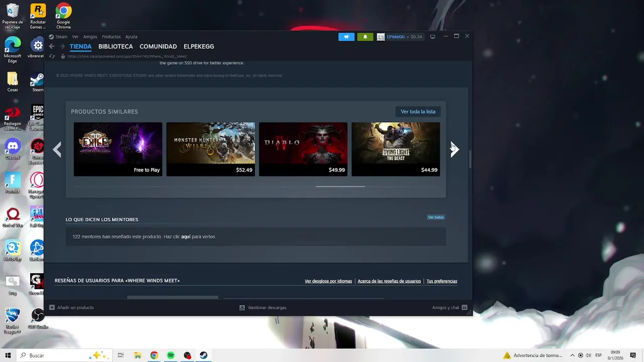Open Task View on taskbar
The width and height of the screenshot is (644, 362).
[121, 355]
